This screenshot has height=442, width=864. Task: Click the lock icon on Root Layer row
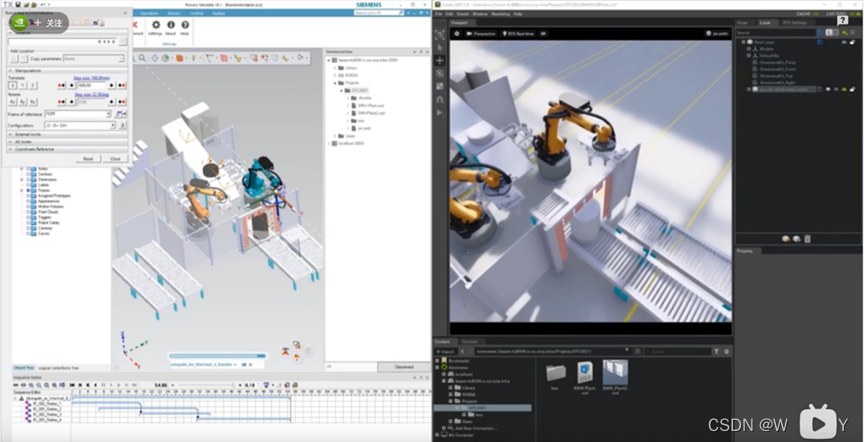pos(853,42)
